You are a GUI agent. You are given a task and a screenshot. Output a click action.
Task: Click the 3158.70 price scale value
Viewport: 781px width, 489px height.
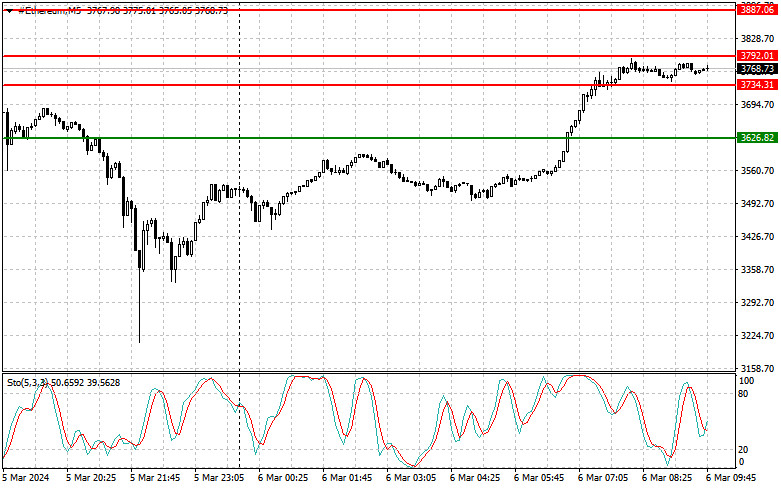[x=757, y=368]
